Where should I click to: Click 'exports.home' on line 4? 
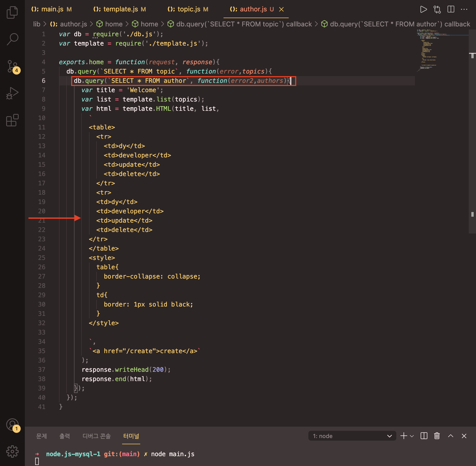(x=81, y=62)
